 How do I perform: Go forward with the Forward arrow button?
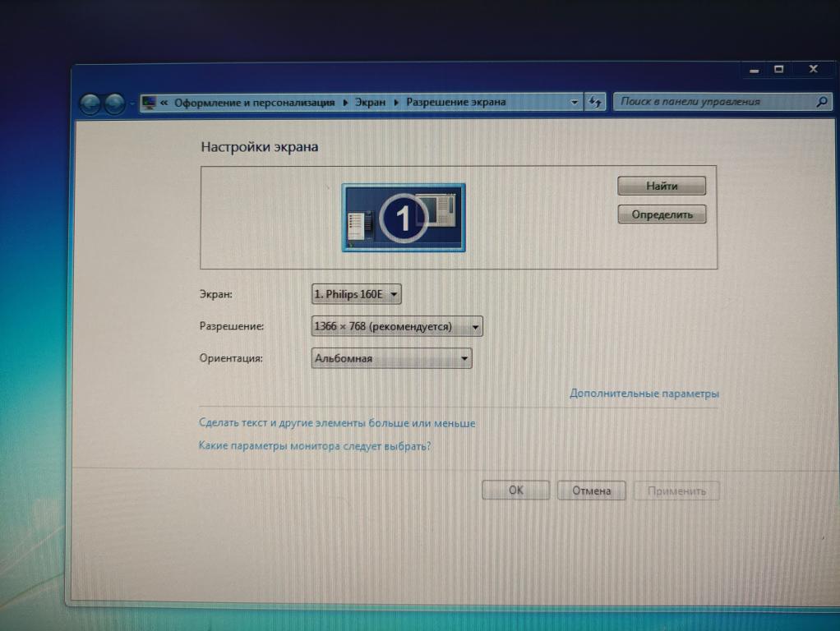pos(114,104)
